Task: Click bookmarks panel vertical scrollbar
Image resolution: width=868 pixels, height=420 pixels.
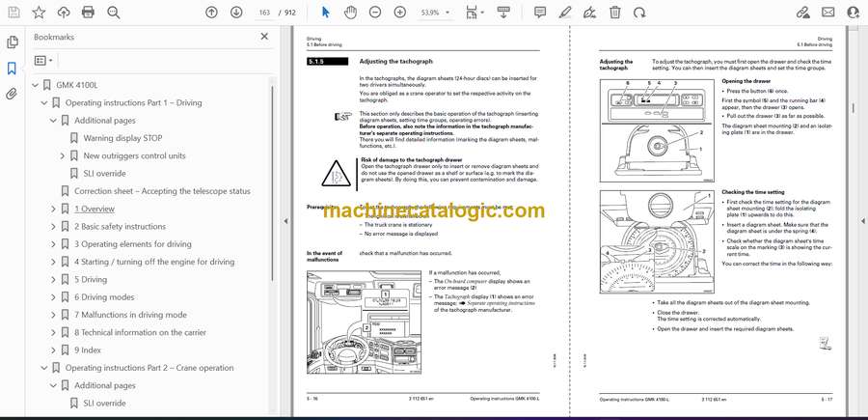Action: (x=272, y=182)
